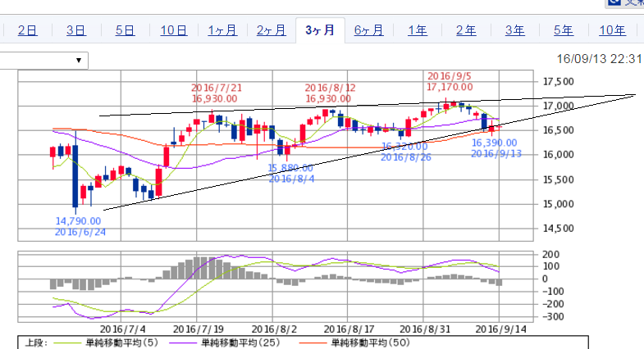
Task: Switch chart to 1ヶ月 view
Action: pyautogui.click(x=222, y=30)
